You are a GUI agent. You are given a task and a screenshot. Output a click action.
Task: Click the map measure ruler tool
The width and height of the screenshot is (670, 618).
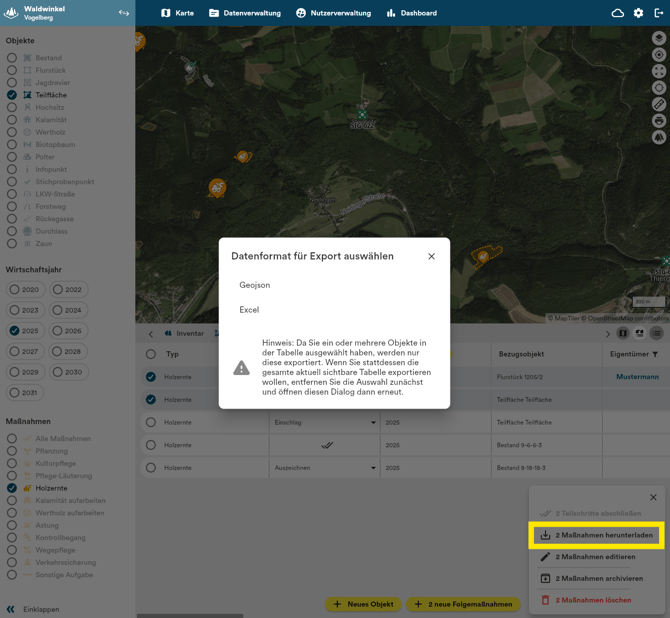(659, 104)
